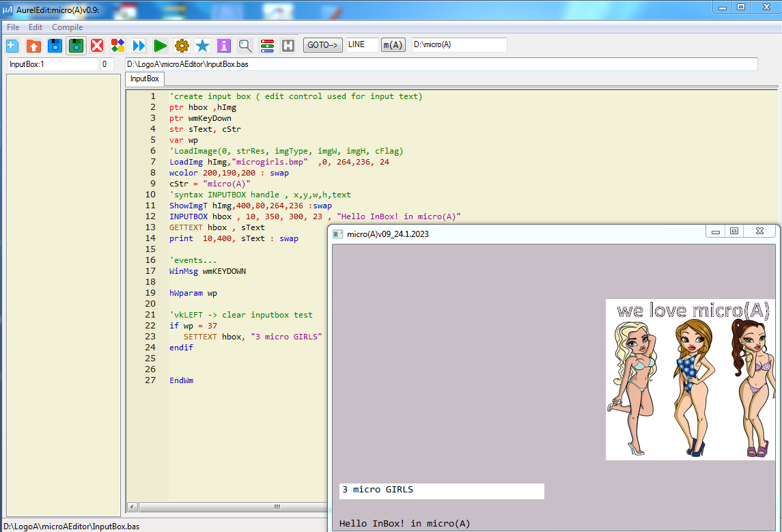Viewport: 782px width, 532px height.
Task: Close the micro(A)v09 output window
Action: point(759,231)
